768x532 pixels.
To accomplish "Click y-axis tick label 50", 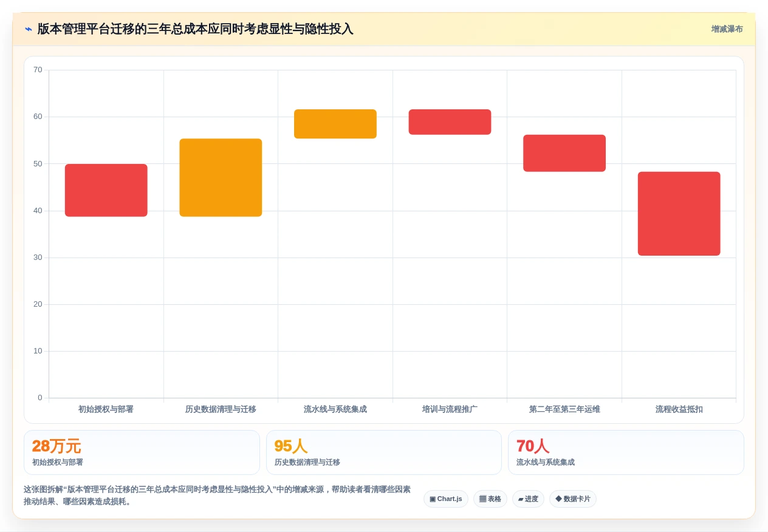I will pyautogui.click(x=38, y=163).
